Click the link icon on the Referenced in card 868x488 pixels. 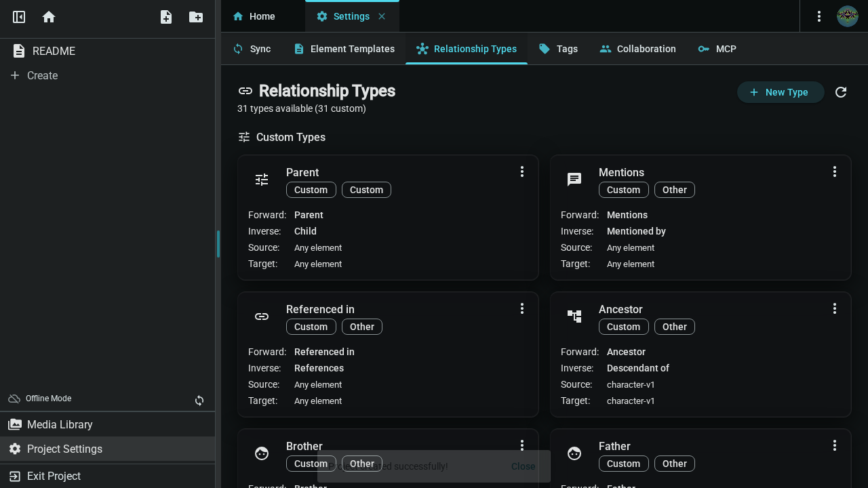261,316
